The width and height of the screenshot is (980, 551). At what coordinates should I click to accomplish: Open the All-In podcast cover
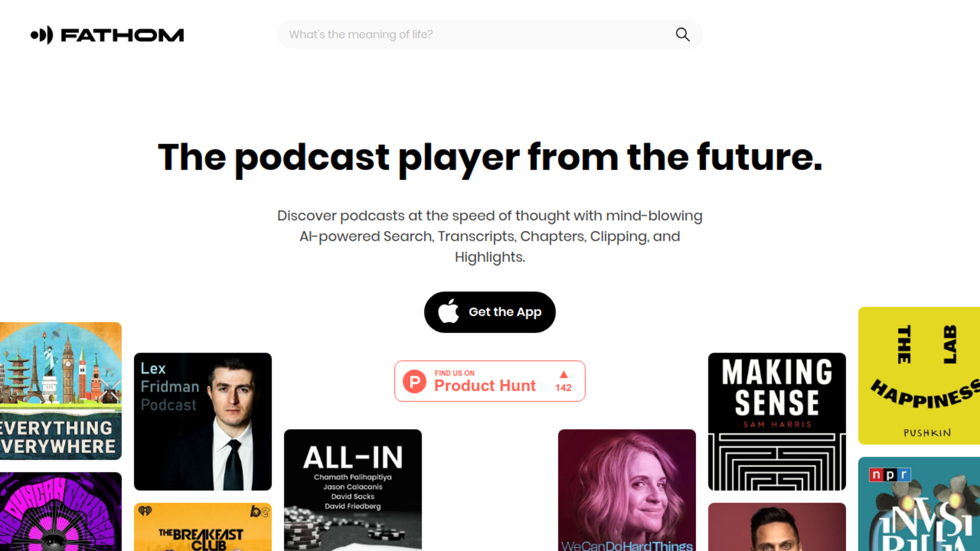[353, 490]
